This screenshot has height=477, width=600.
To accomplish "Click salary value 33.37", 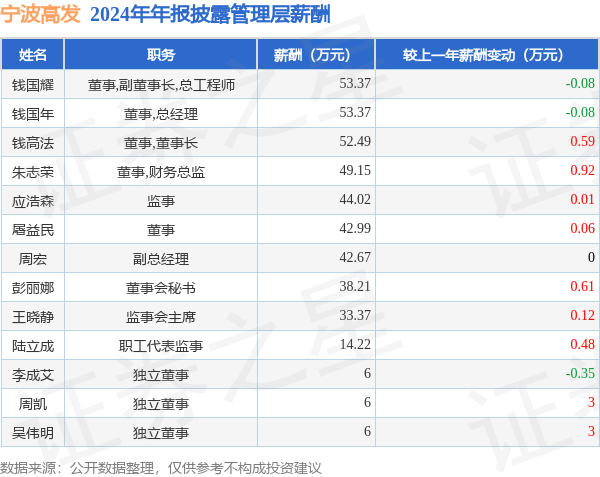I will coord(355,315).
